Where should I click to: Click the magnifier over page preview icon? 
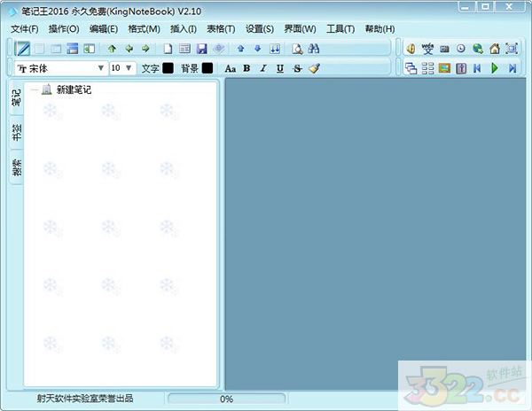(x=297, y=49)
